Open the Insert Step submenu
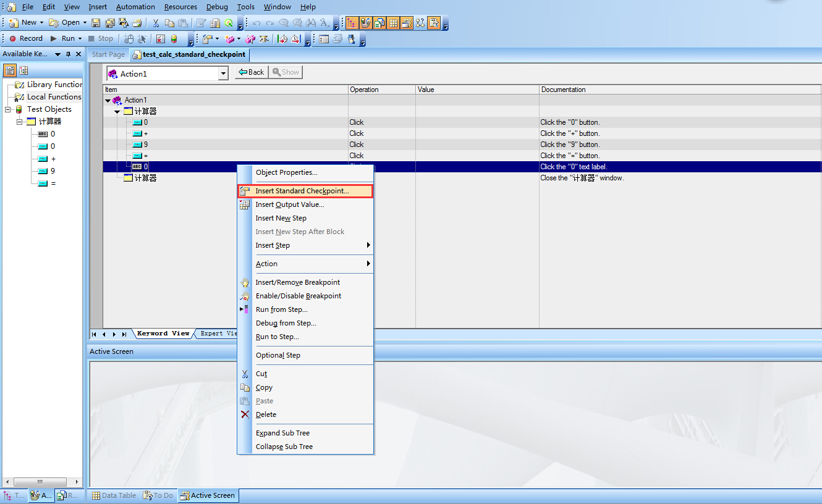The height and width of the screenshot is (504, 822). click(305, 245)
